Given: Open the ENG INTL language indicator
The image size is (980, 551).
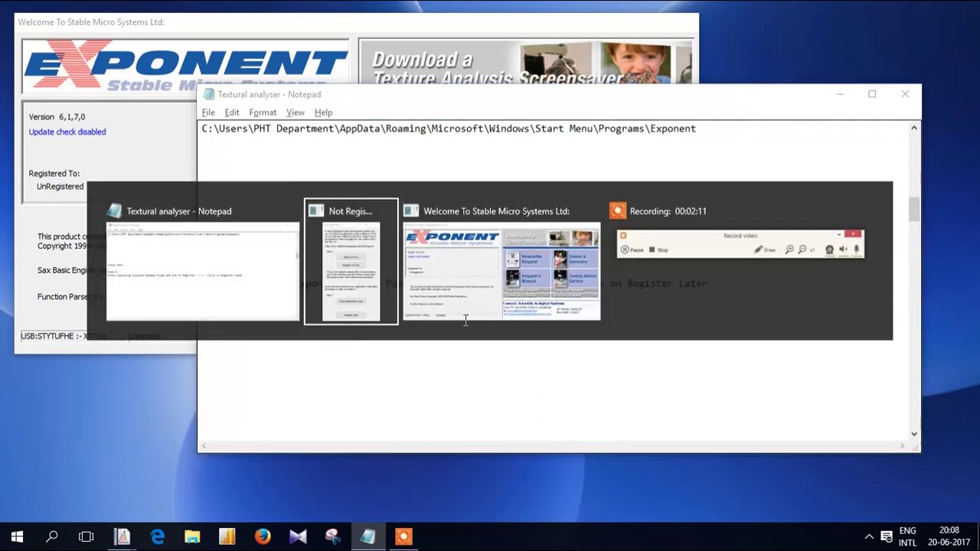Looking at the screenshot, I should (907, 536).
